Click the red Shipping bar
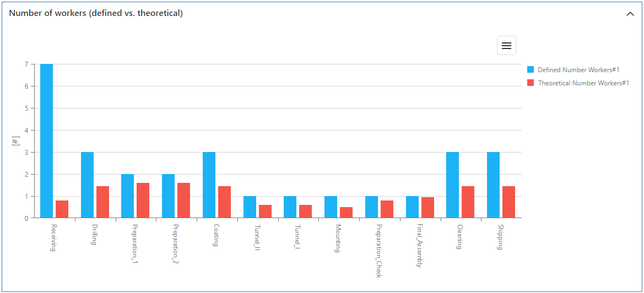 [508, 202]
